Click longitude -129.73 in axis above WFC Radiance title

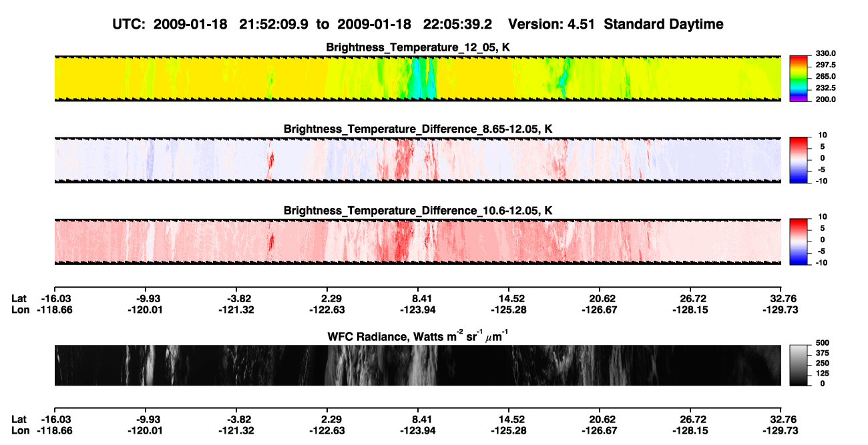781,310
